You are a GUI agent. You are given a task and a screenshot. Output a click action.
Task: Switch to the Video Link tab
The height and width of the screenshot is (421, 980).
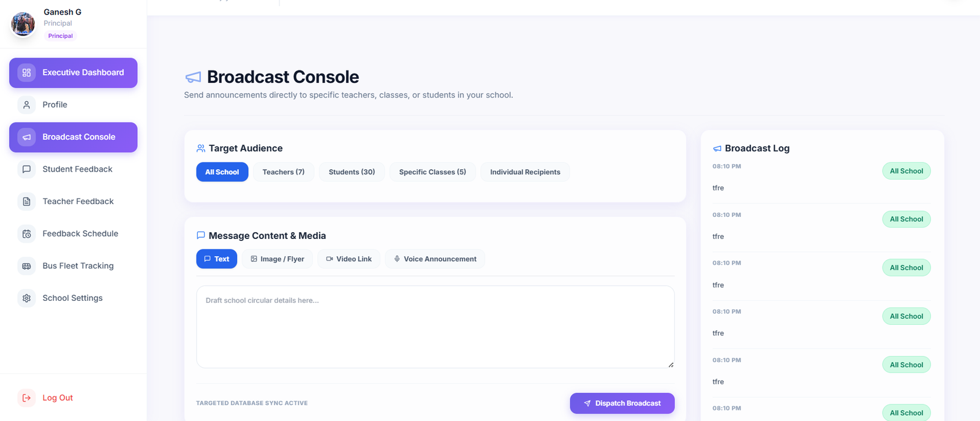[x=349, y=259]
